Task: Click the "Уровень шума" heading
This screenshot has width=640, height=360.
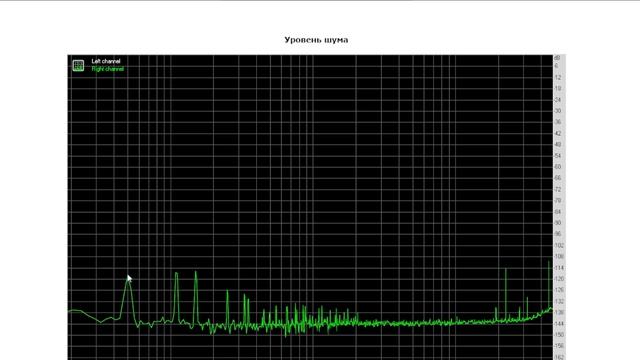Action: [x=316, y=40]
